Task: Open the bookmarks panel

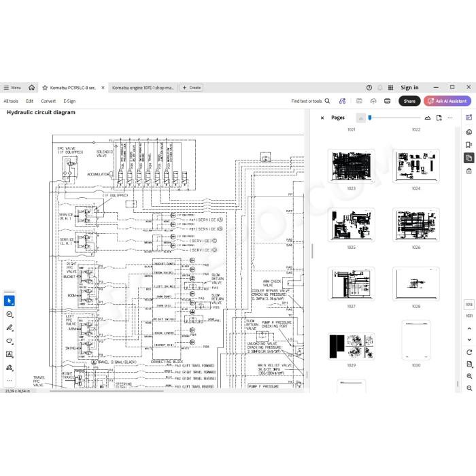Action: 469,145
